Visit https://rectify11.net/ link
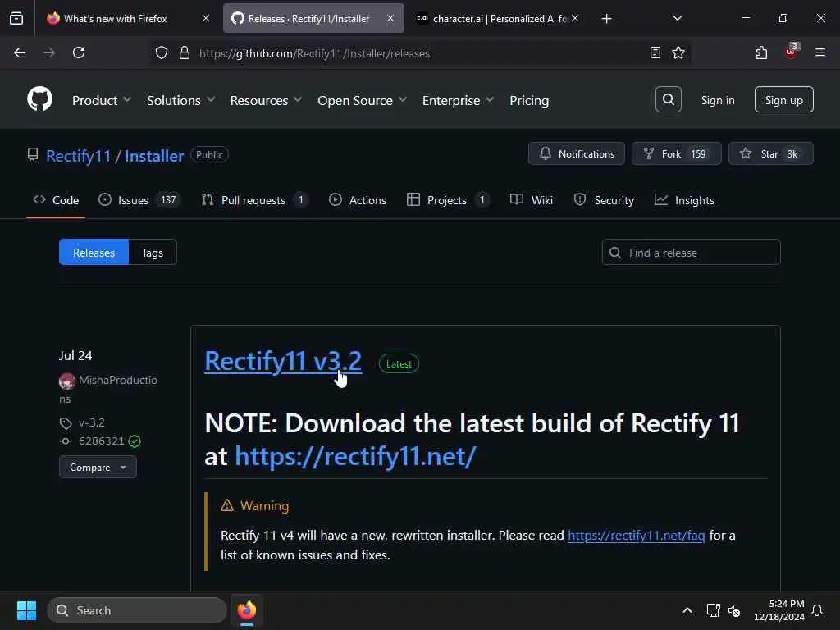 pyautogui.click(x=355, y=456)
